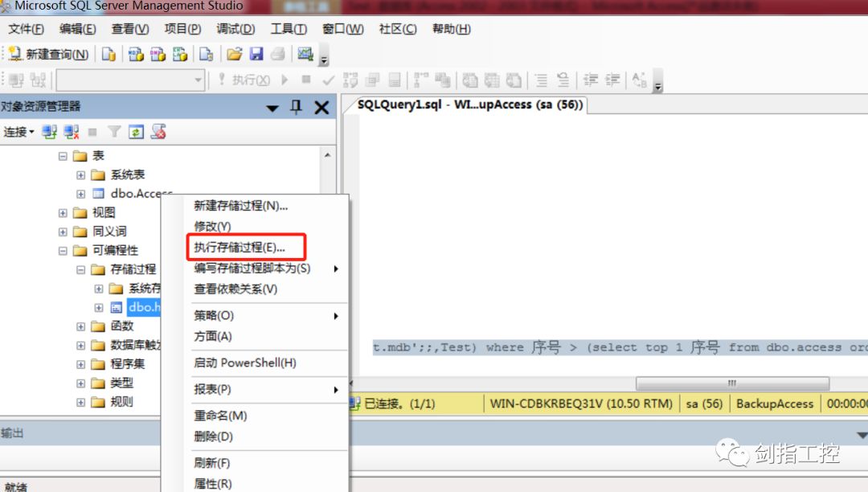Open the 调试(D) menu
The width and height of the screenshot is (868, 492).
[x=235, y=29]
